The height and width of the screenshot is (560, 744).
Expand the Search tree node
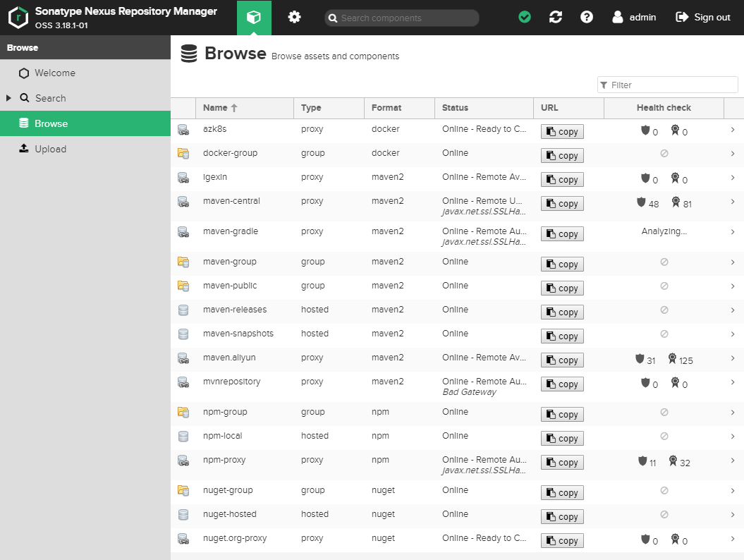pyautogui.click(x=8, y=98)
